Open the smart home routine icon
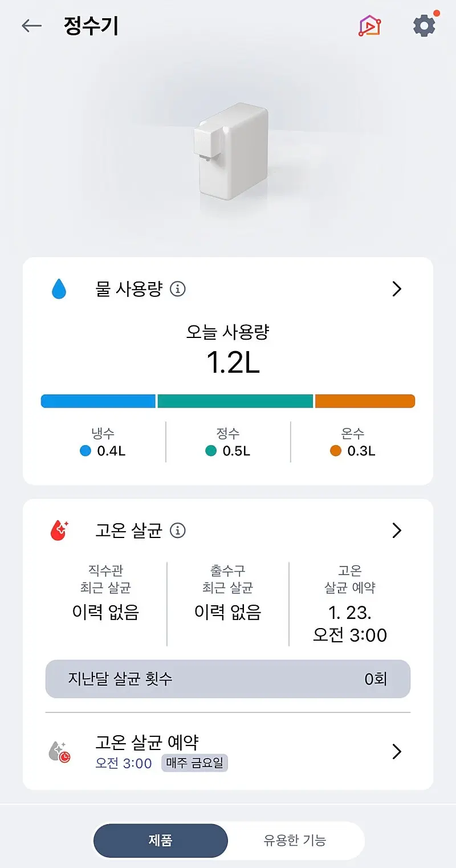 [369, 26]
